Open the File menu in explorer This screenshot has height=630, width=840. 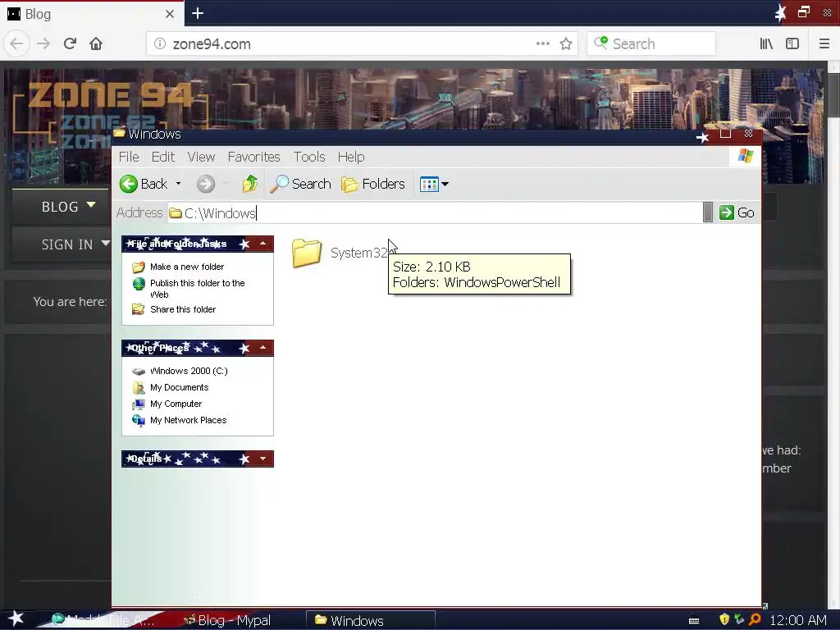pos(129,157)
